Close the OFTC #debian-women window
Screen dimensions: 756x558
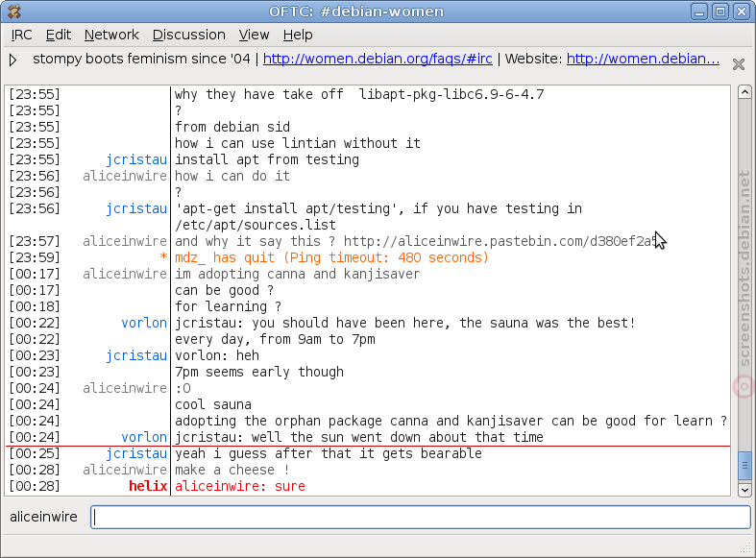tap(742, 12)
